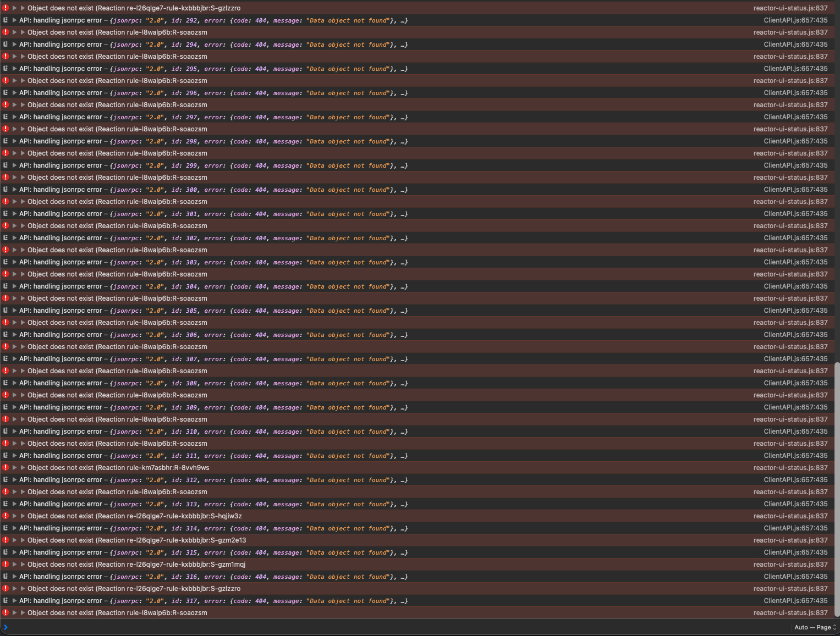Open reactor-ui-status.js:837 link on km7asbhr row
Screen dimensions: 840x636
pyautogui.click(x=790, y=468)
